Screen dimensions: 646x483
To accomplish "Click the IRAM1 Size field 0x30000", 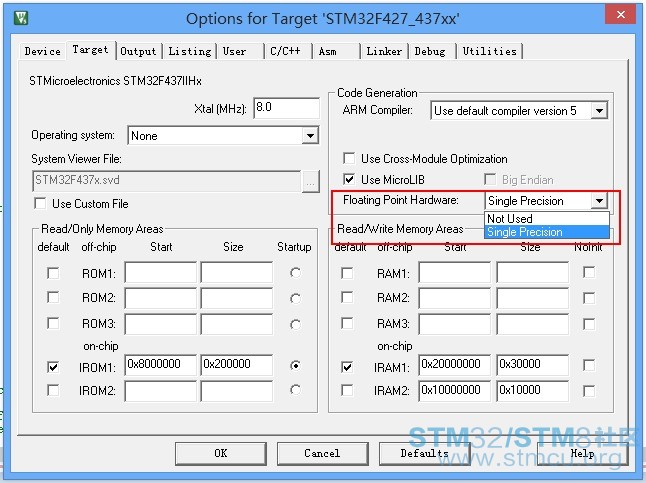I will pyautogui.click(x=532, y=365).
